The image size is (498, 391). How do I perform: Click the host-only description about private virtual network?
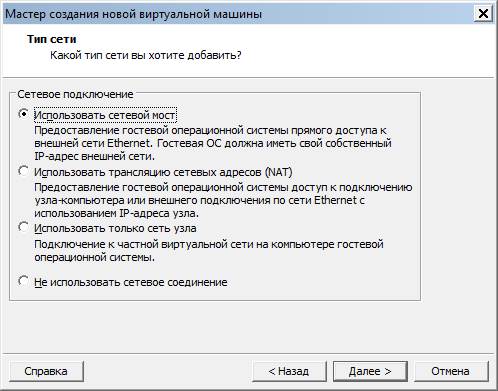(209, 251)
